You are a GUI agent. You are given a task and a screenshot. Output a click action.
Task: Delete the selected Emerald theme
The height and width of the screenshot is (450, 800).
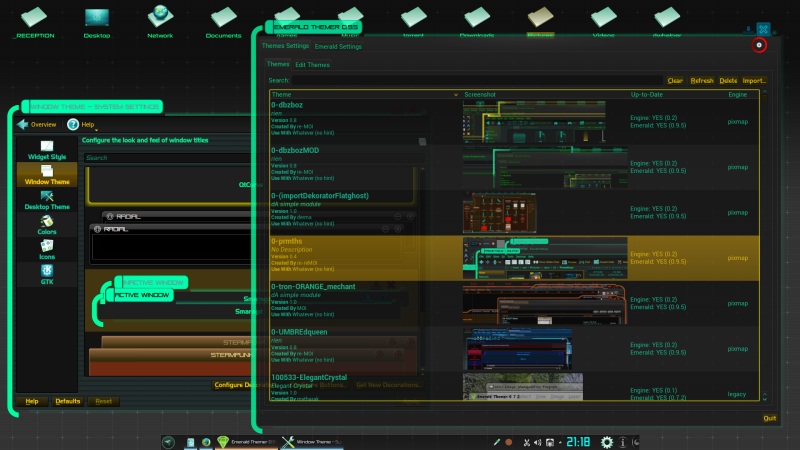[728, 81]
